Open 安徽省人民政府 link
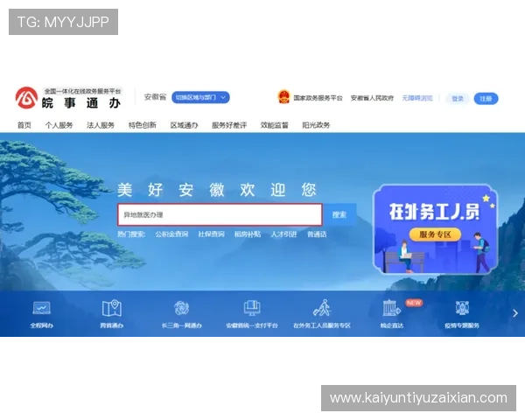The width and height of the screenshot is (525, 420). (372, 98)
